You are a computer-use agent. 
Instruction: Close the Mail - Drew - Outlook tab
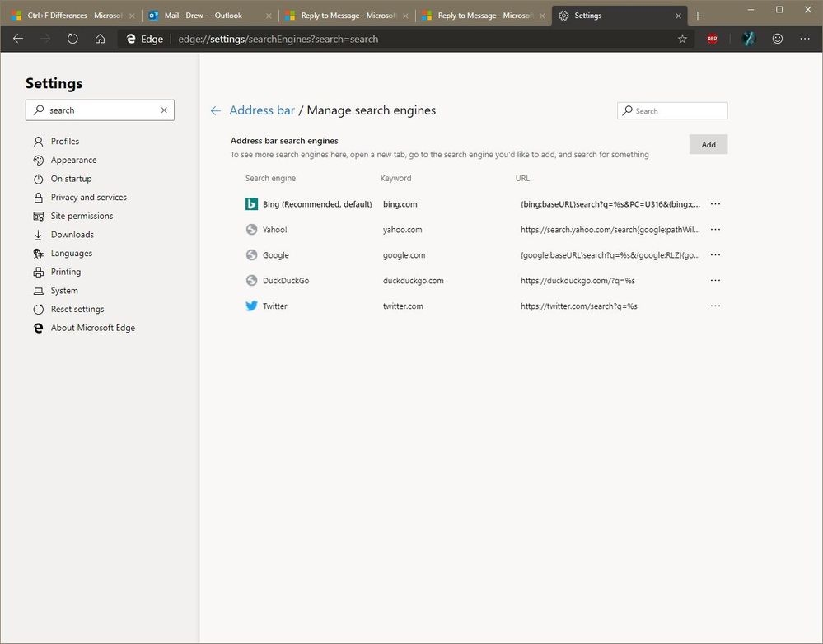pos(269,16)
